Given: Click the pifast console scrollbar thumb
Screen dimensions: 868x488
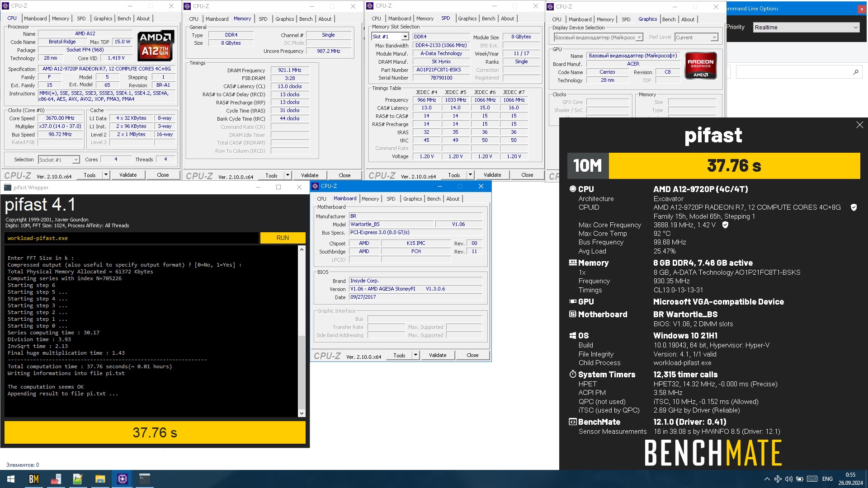Looking at the screenshot, I should [x=302, y=372].
